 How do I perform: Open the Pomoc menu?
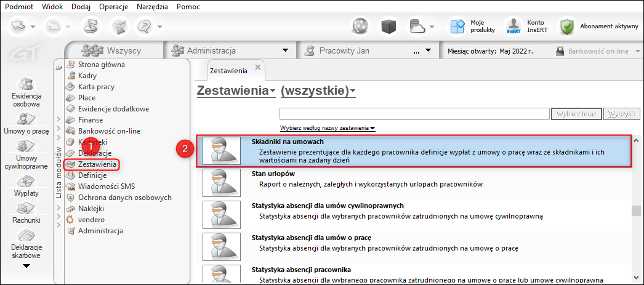[188, 7]
